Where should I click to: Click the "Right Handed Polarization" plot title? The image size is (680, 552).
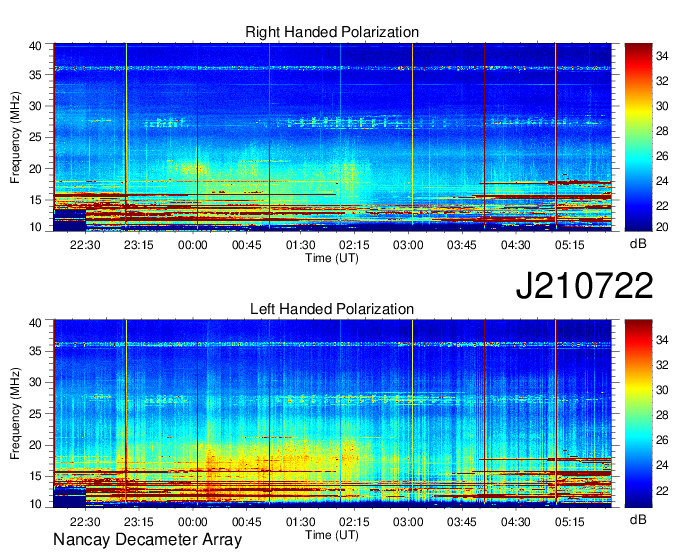coord(332,32)
